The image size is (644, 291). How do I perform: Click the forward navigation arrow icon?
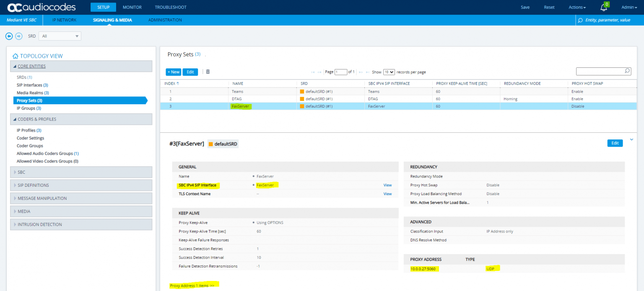(18, 36)
